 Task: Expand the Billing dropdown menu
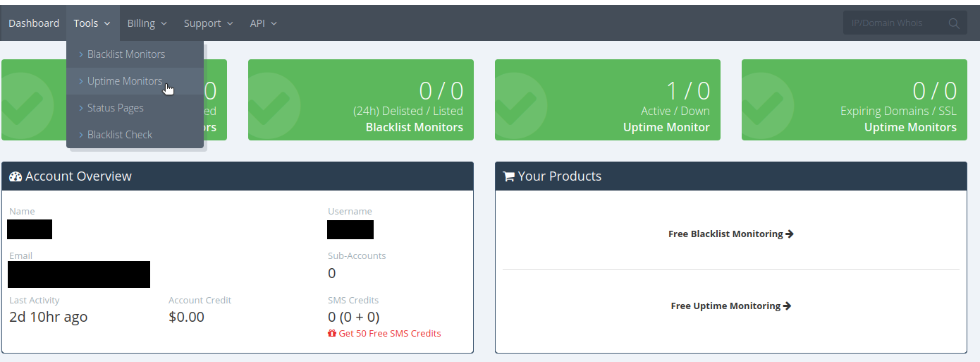tap(147, 23)
